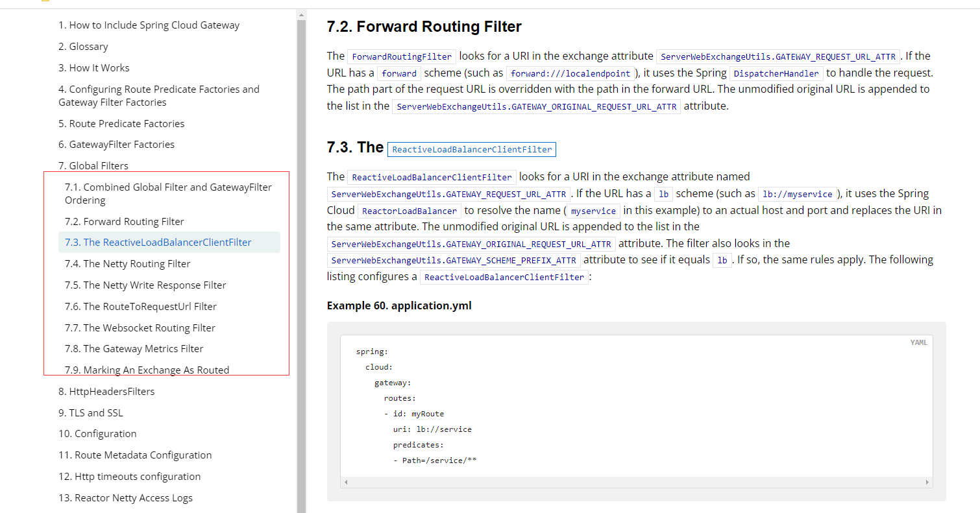The width and height of the screenshot is (980, 513).
Task: Click 'GATEWAY_ORIGINAL_REQUEST_URL_ATTR' code in section 7.2
Action: (x=536, y=107)
